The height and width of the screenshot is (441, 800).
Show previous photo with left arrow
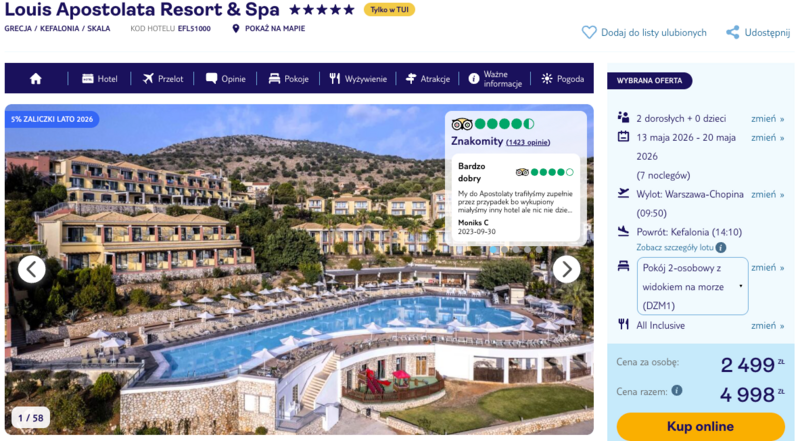pos(32,269)
